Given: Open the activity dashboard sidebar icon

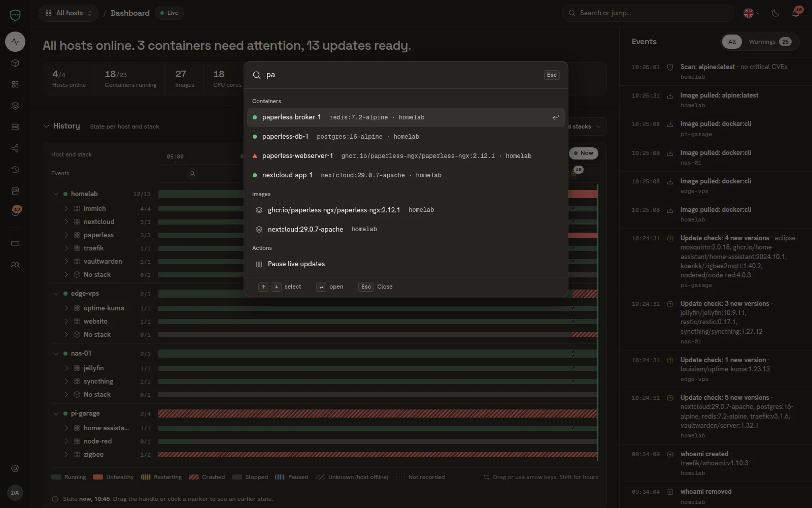Looking at the screenshot, I should click(x=15, y=42).
